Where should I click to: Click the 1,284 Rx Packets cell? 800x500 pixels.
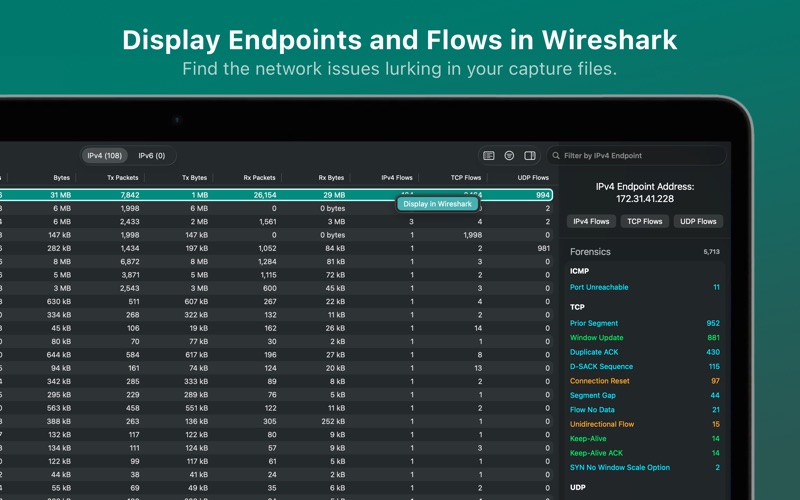pos(267,262)
